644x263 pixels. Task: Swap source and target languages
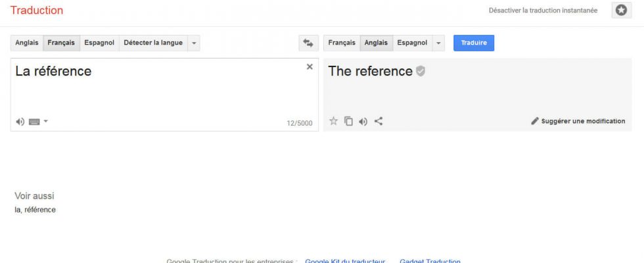(x=308, y=43)
